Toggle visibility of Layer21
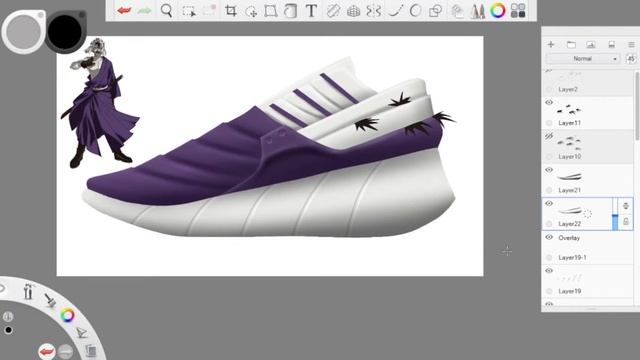The image size is (640, 360). coord(549,170)
